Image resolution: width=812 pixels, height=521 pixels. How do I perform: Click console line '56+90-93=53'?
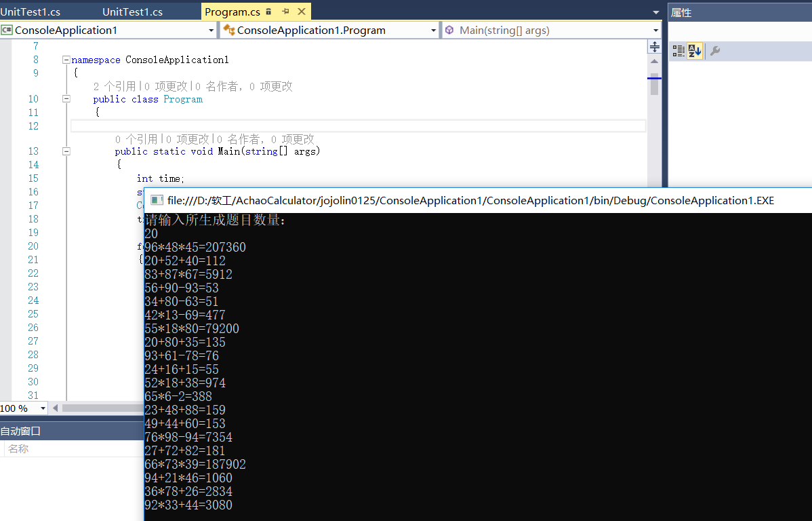pyautogui.click(x=182, y=288)
